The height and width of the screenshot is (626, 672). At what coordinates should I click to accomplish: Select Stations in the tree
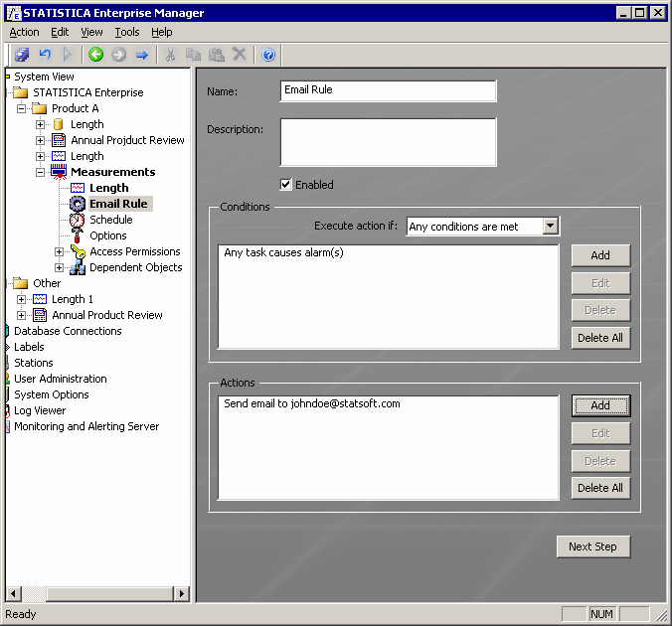(x=34, y=363)
